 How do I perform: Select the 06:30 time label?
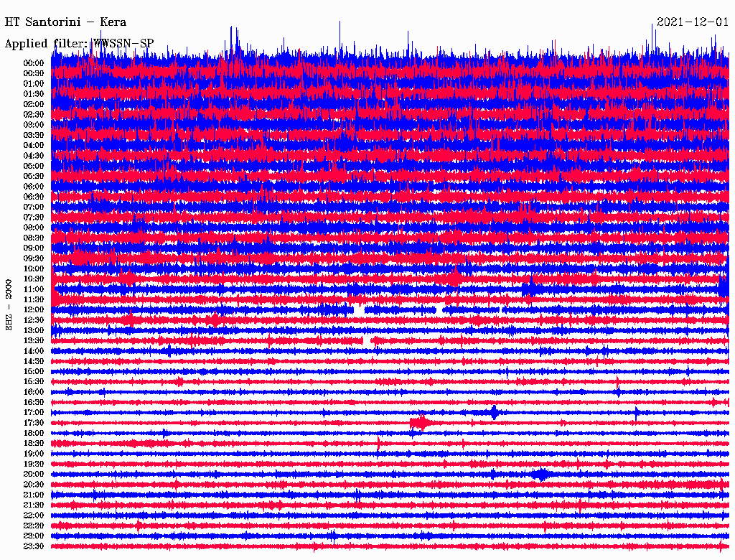34,197
